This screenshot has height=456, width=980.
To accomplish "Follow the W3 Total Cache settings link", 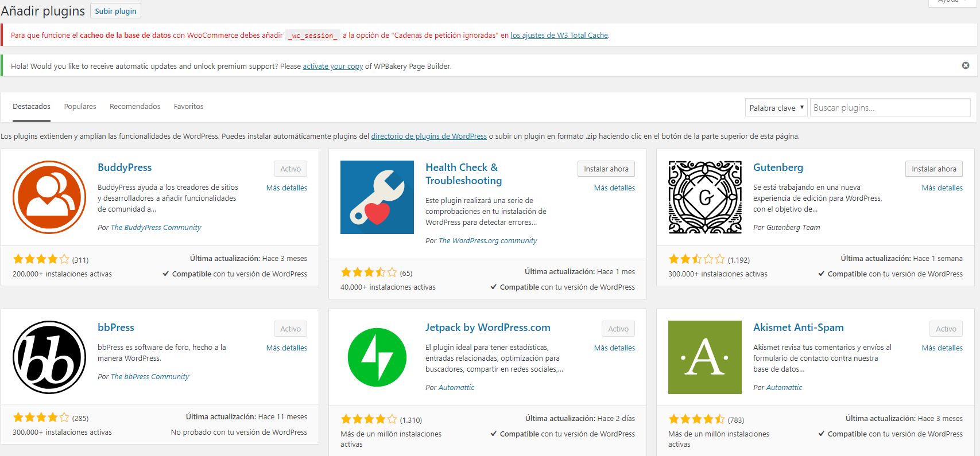I will pyautogui.click(x=559, y=36).
